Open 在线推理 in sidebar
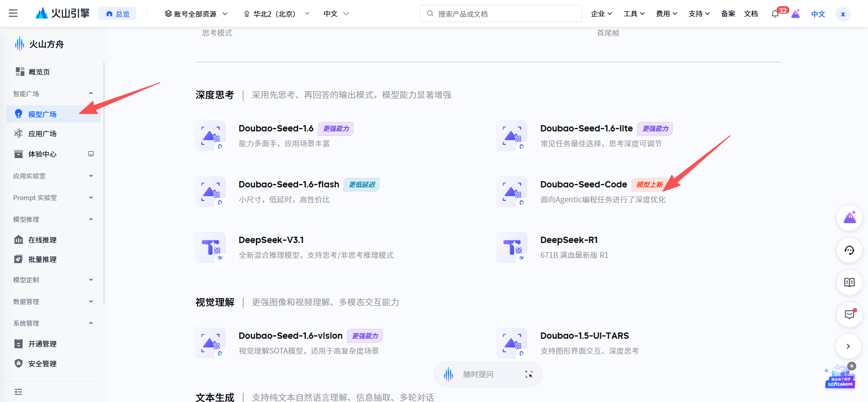The height and width of the screenshot is (402, 868). [x=53, y=240]
